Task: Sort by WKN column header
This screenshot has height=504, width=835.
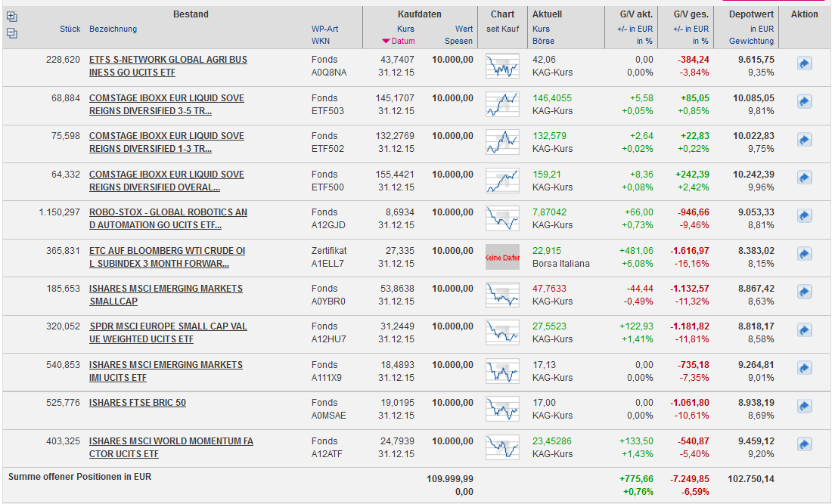Action: [x=320, y=42]
